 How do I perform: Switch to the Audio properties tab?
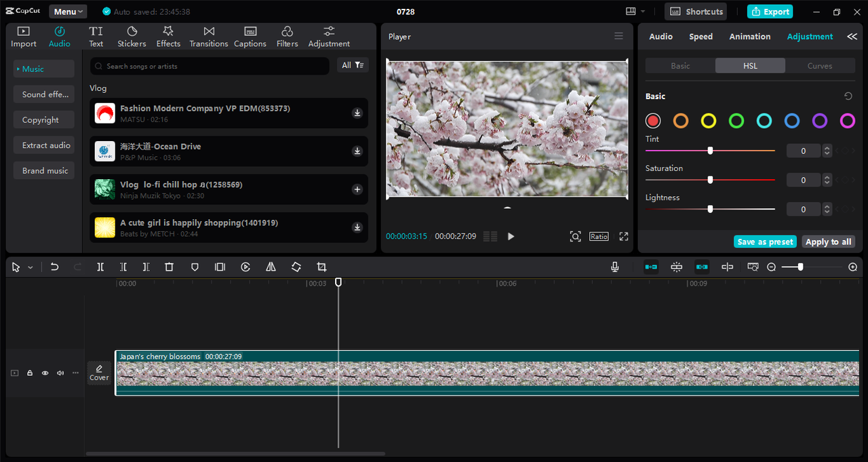[660, 37]
